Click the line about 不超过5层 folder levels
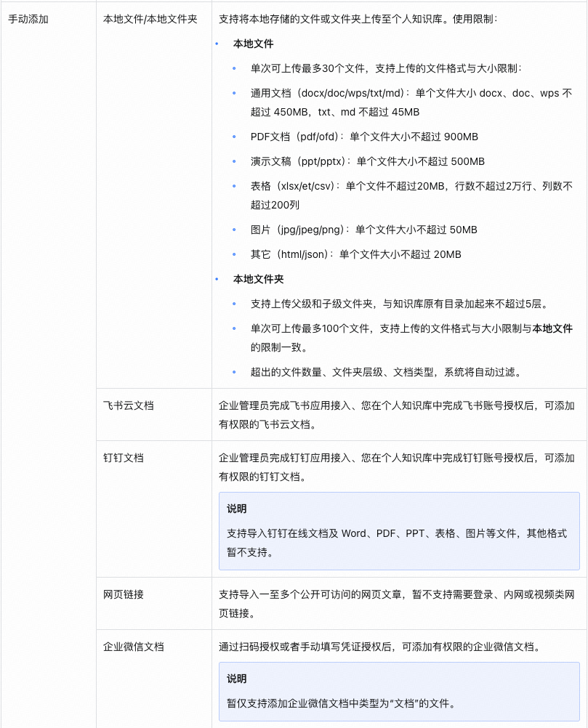 (x=400, y=304)
